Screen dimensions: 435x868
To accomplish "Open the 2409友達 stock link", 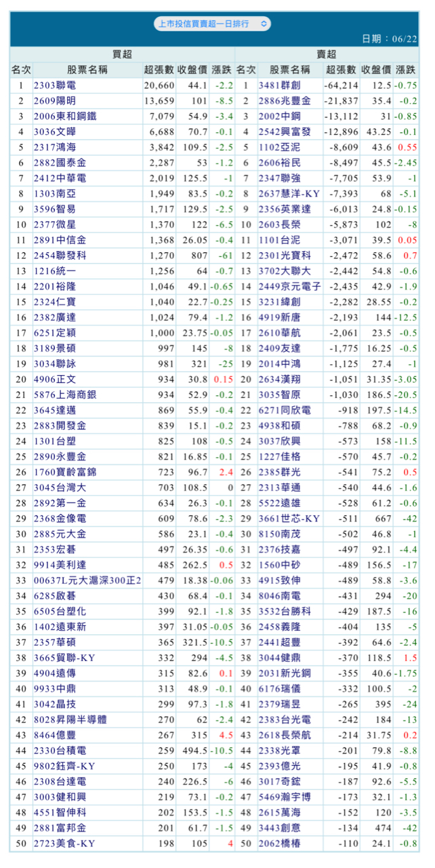I will pyautogui.click(x=278, y=349).
